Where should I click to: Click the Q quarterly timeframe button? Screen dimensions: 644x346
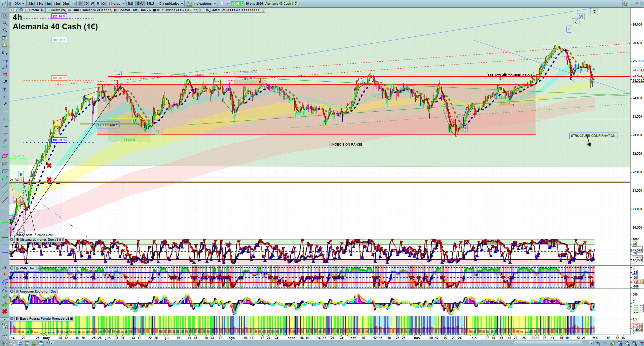coord(103,4)
